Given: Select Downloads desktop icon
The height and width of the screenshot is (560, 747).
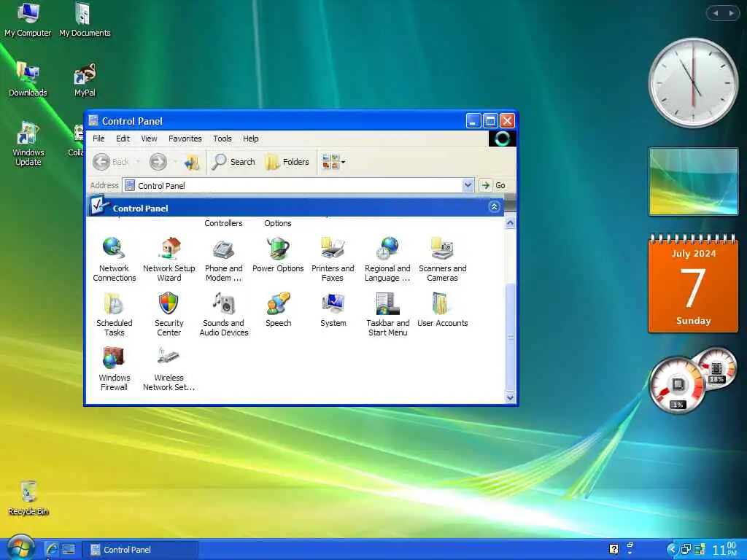Looking at the screenshot, I should pos(28,79).
